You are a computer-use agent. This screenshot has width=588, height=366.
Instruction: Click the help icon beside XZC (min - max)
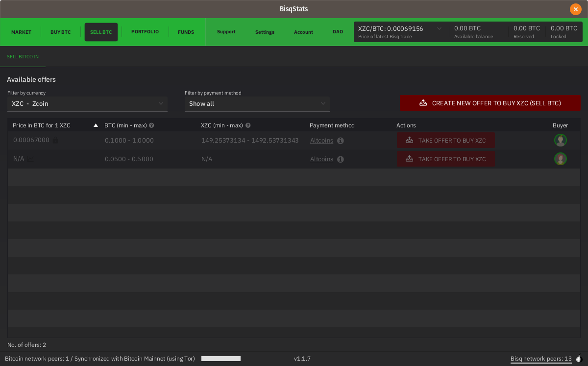coord(248,125)
